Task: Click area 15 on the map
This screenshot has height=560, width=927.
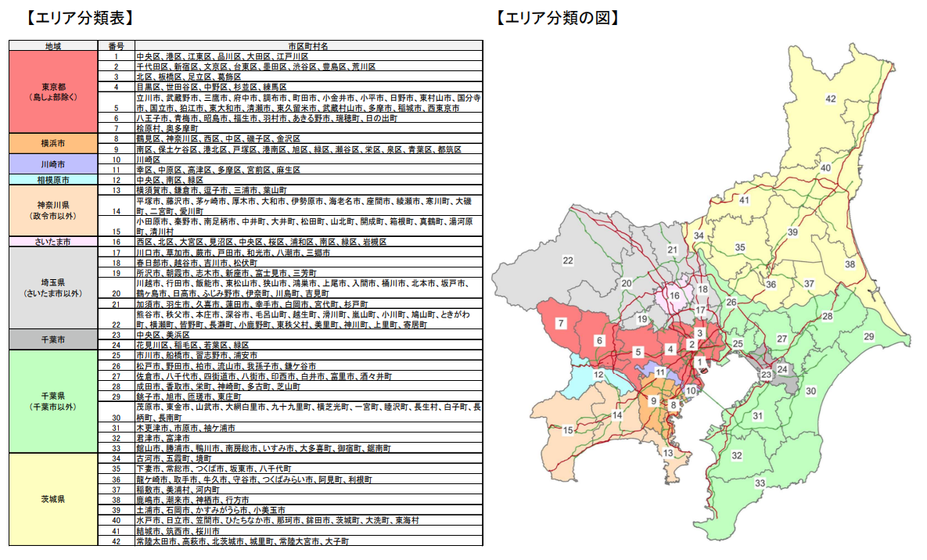Action: pyautogui.click(x=569, y=429)
